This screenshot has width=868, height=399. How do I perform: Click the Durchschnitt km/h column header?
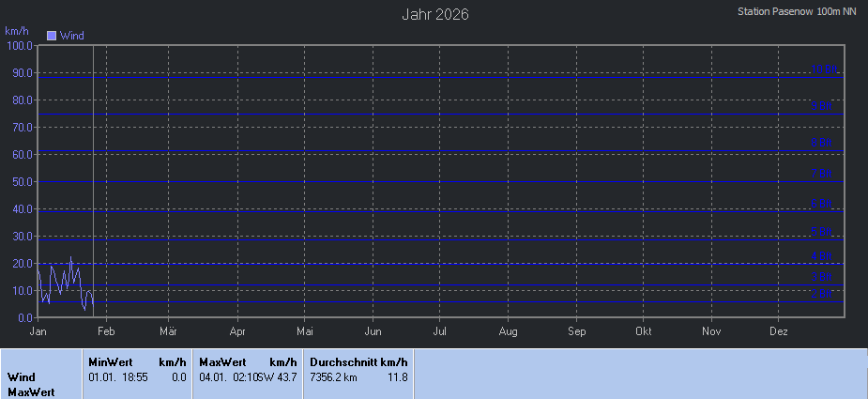358,362
